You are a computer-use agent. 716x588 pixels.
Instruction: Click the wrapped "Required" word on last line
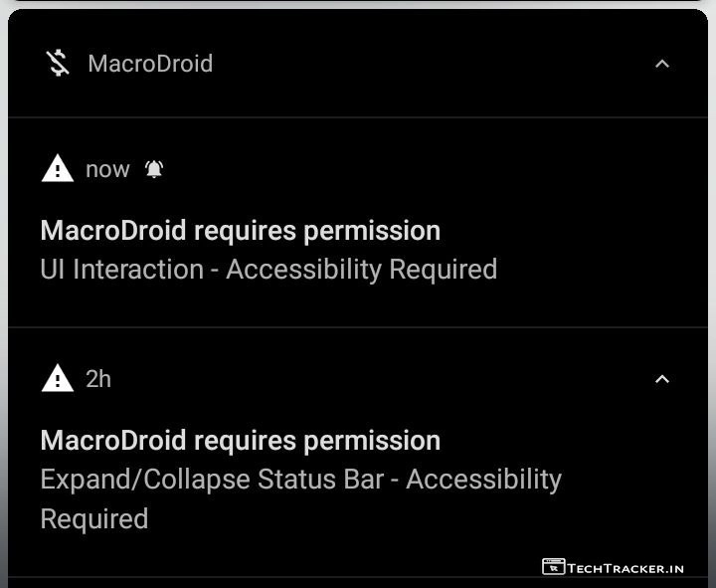[94, 519]
